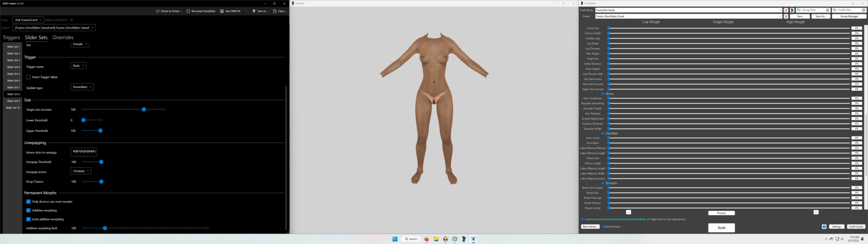
Task: Open the Sex dropdown showing Female
Action: pyautogui.click(x=80, y=44)
